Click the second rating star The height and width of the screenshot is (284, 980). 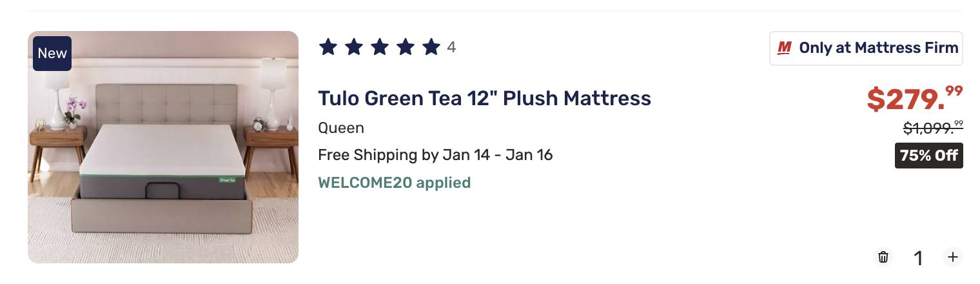354,47
